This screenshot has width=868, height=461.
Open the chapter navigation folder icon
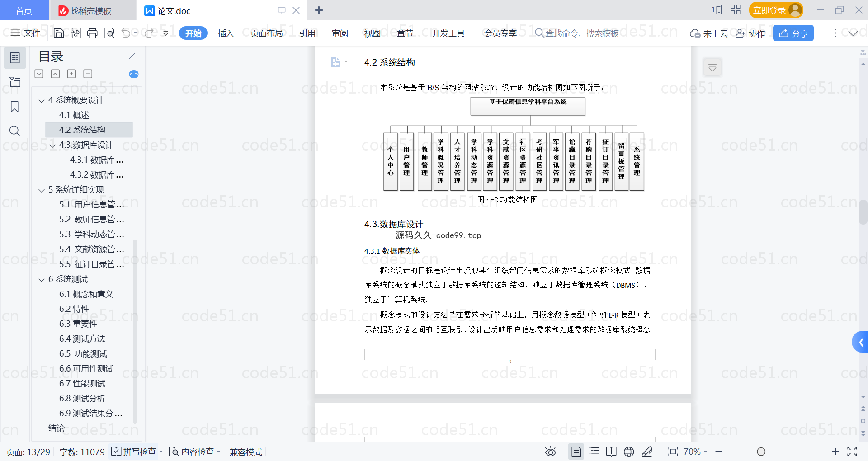coord(15,82)
